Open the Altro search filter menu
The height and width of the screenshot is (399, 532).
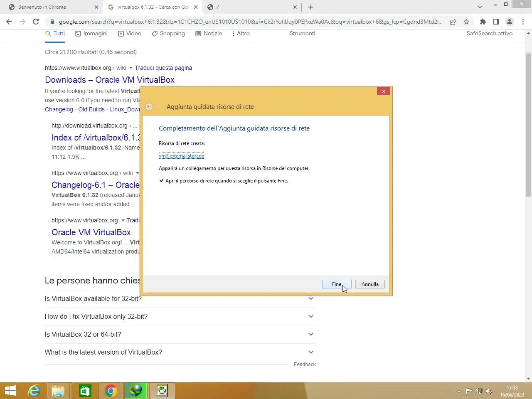241,34
